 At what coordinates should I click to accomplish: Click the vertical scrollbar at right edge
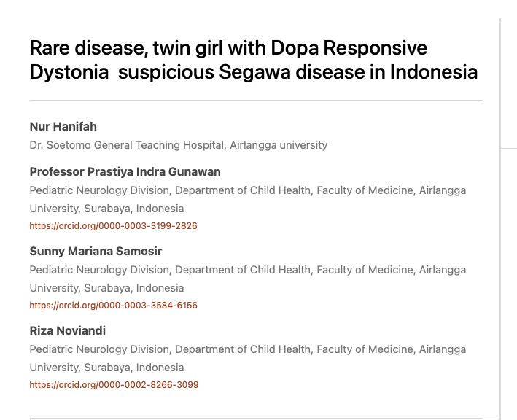pos(499,219)
